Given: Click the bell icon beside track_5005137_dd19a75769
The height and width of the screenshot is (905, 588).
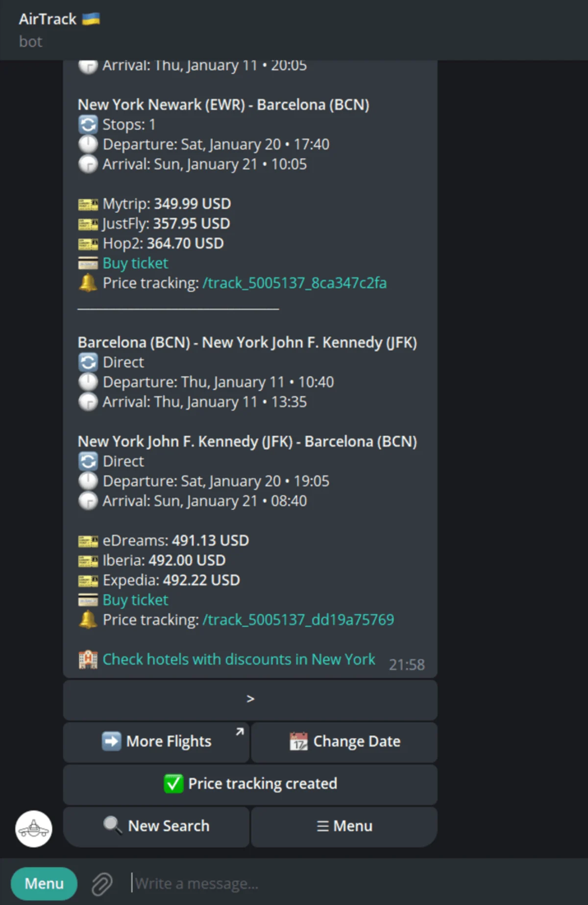Looking at the screenshot, I should click(88, 620).
